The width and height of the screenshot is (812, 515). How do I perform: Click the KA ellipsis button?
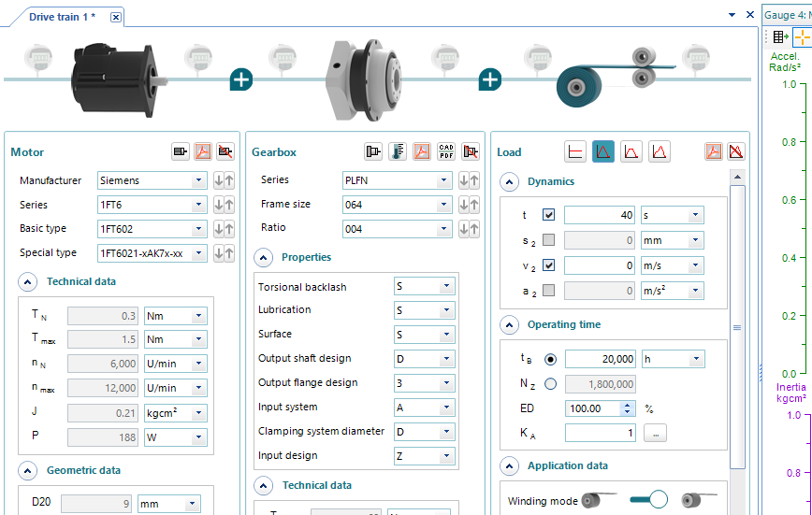(655, 434)
